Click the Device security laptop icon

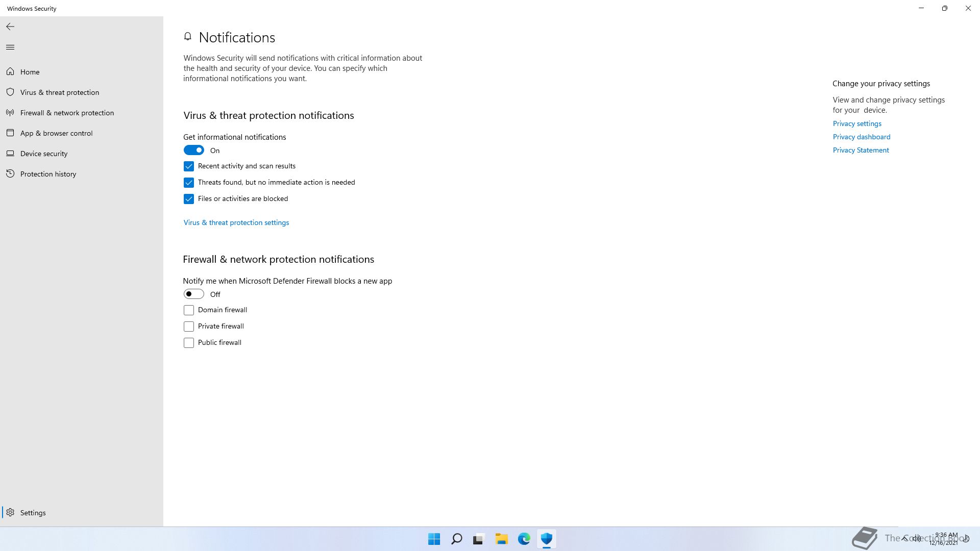[x=10, y=154]
